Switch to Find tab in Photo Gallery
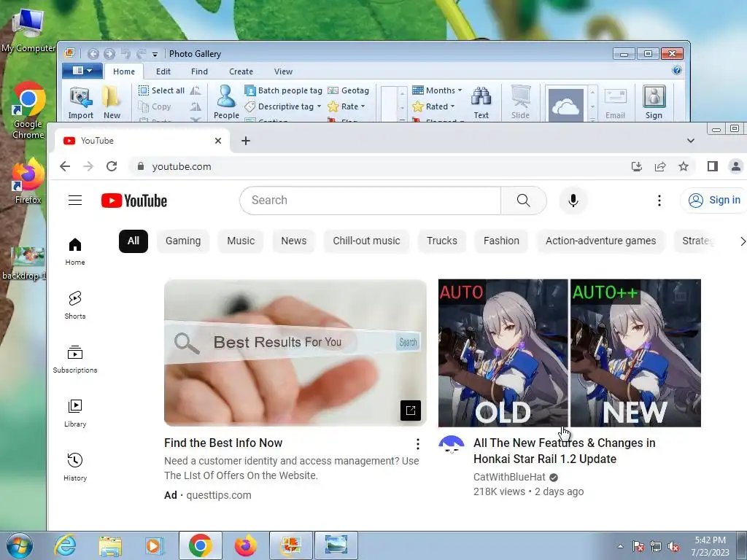The image size is (747, 560). coord(199,71)
